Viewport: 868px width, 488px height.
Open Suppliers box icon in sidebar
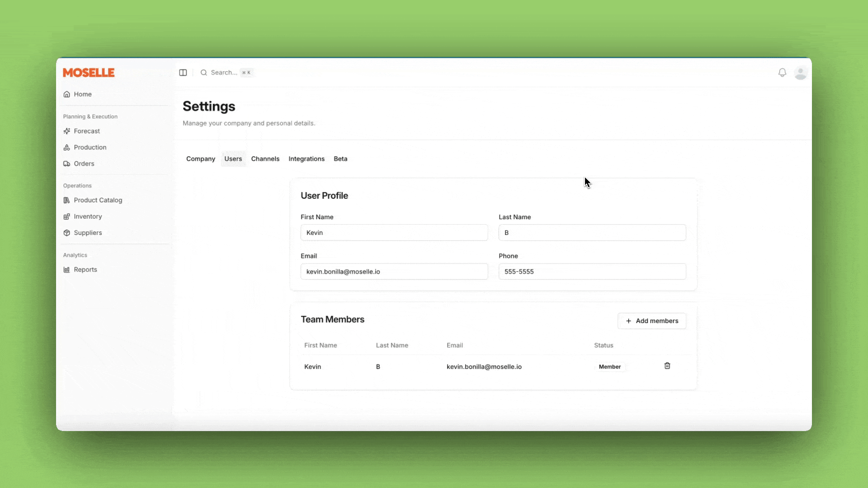[x=67, y=233]
